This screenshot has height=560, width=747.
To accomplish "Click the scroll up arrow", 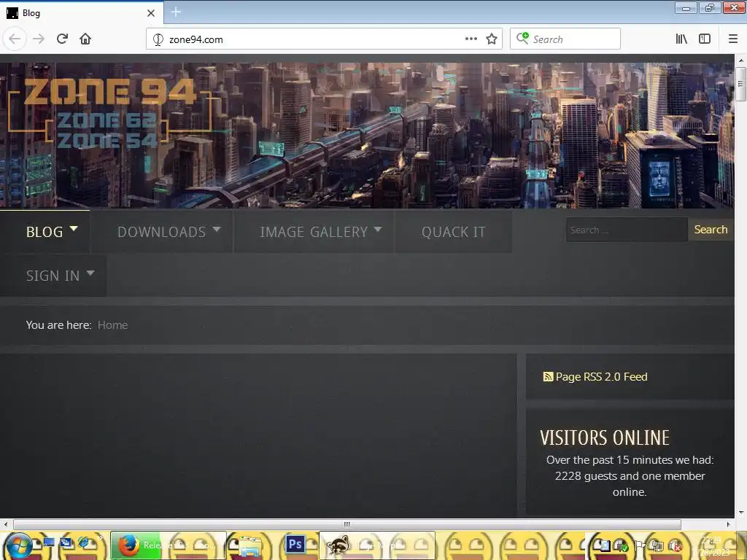I will tap(740, 61).
